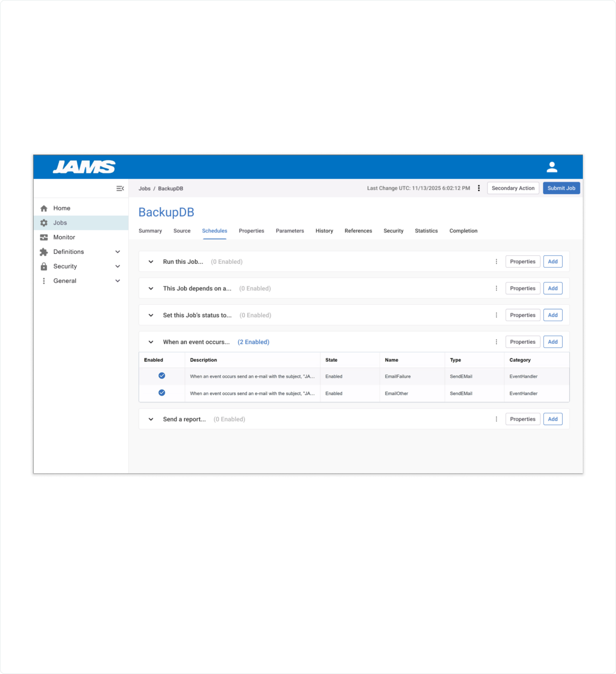Screen dimensions: 616x674
Task: Click the Jobs breadcrumb link
Action: point(144,189)
